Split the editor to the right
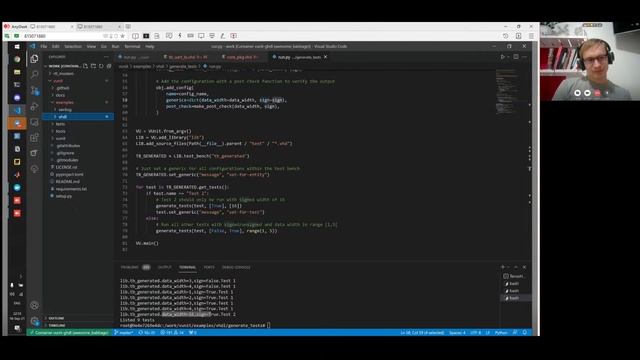640x360 pixels. pos(516,57)
